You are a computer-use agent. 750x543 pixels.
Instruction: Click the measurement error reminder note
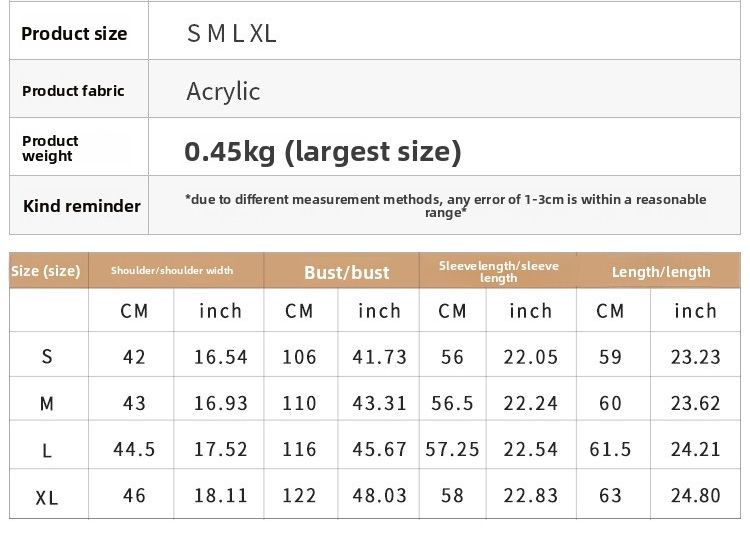[445, 206]
